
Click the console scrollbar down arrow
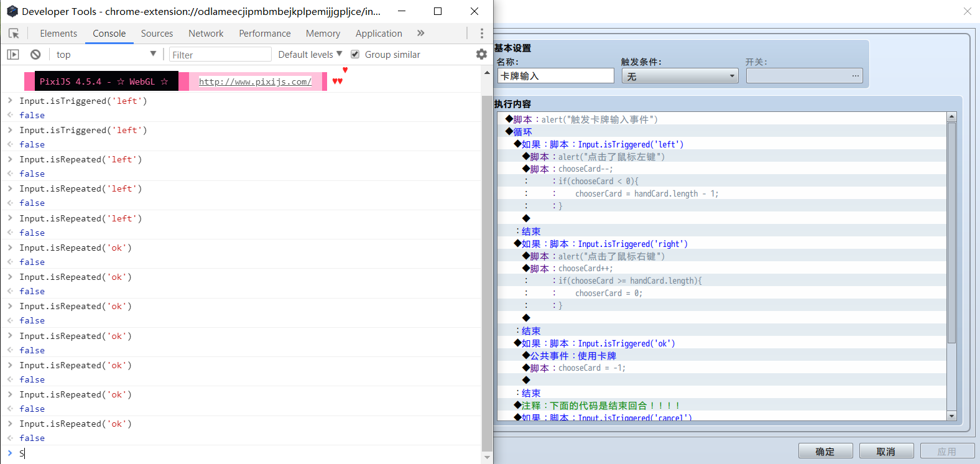[487, 457]
